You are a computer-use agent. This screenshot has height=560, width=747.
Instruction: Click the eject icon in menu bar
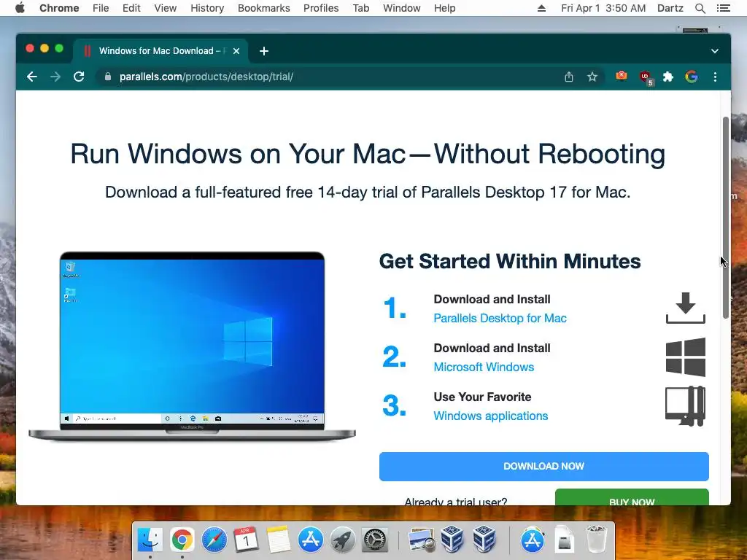(x=542, y=8)
